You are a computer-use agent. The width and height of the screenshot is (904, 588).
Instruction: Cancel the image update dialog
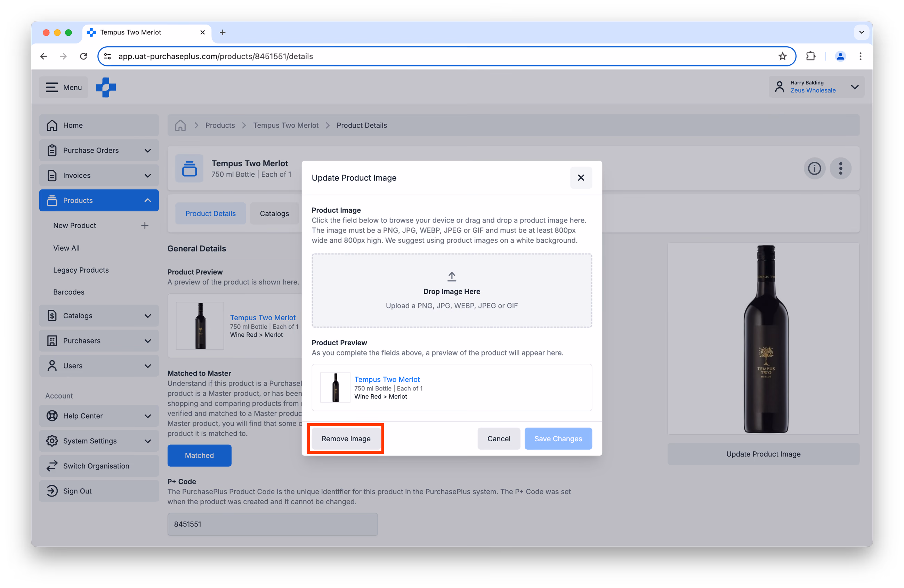[x=499, y=439]
